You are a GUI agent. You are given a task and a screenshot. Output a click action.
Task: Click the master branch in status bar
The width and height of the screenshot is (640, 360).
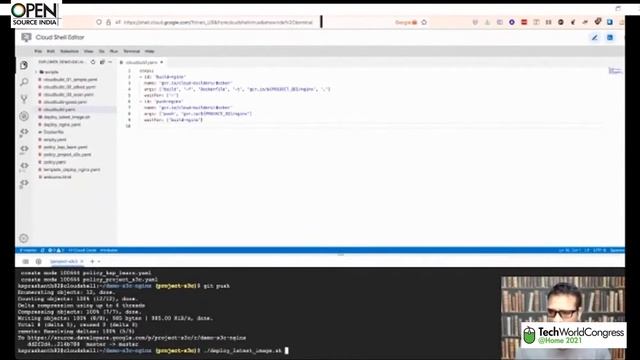pyautogui.click(x=28, y=250)
